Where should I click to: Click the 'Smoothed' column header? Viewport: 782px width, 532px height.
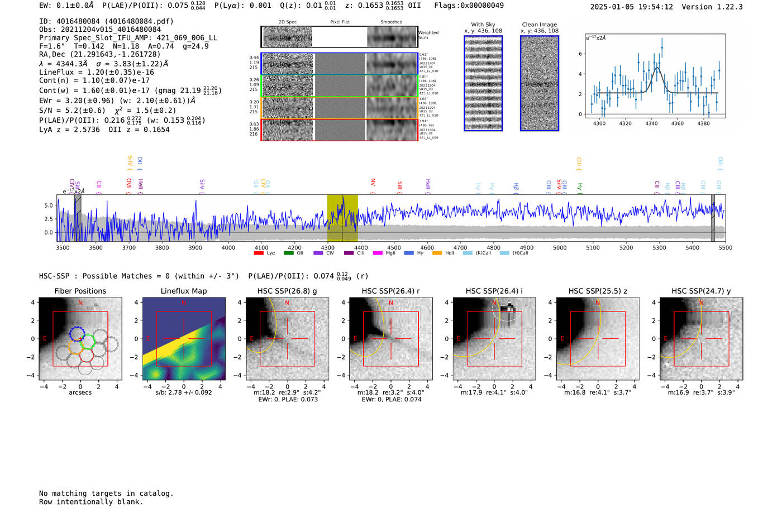coord(392,22)
